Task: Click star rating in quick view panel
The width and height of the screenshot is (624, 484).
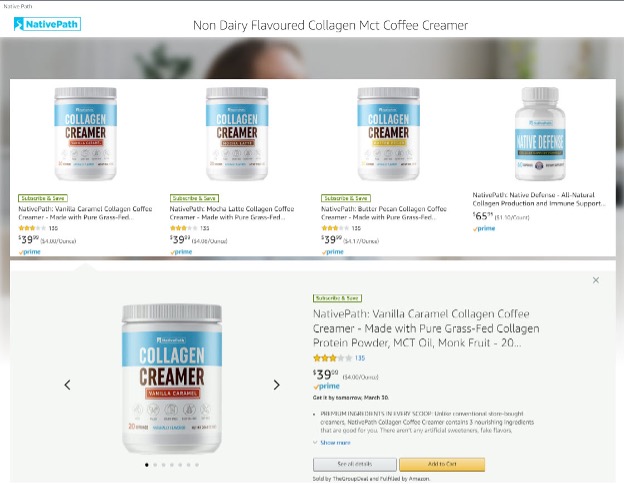Action: (x=332, y=358)
